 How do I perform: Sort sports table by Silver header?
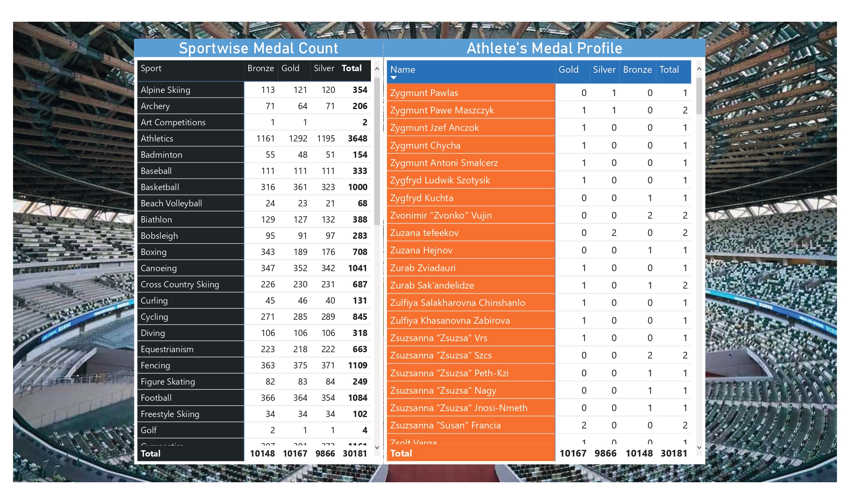tap(324, 68)
